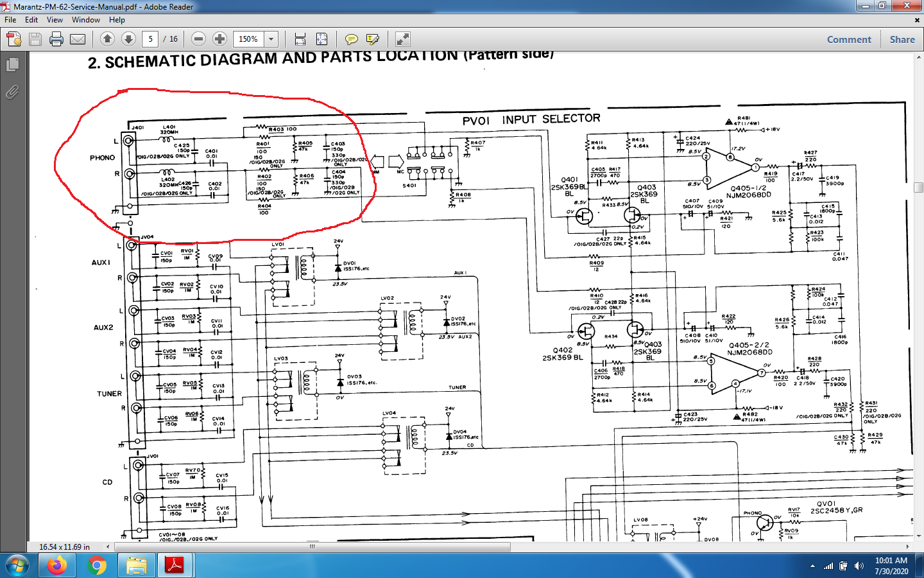Save the document with the floppy icon

coord(35,39)
